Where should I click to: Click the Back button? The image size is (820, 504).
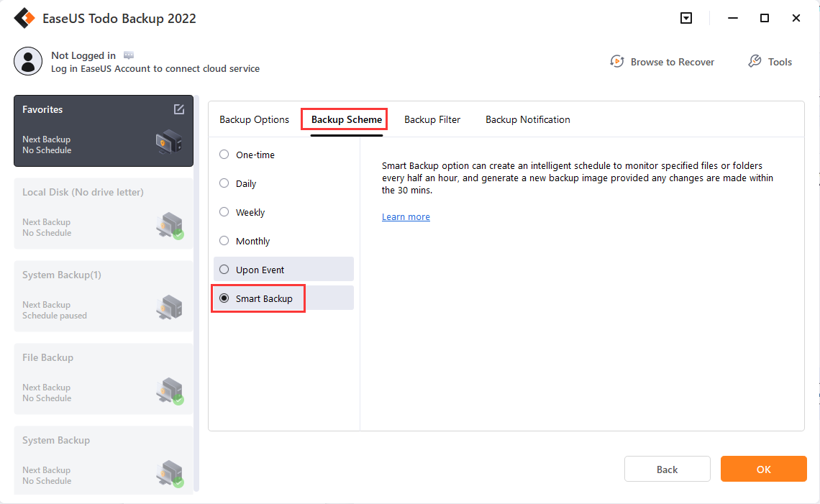click(x=668, y=469)
